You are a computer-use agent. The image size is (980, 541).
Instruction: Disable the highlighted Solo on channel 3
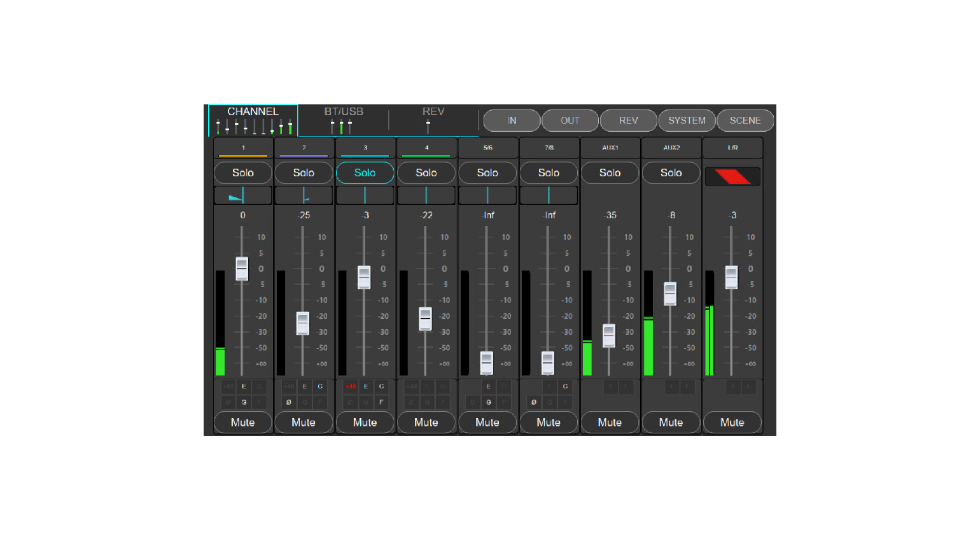[x=365, y=172]
